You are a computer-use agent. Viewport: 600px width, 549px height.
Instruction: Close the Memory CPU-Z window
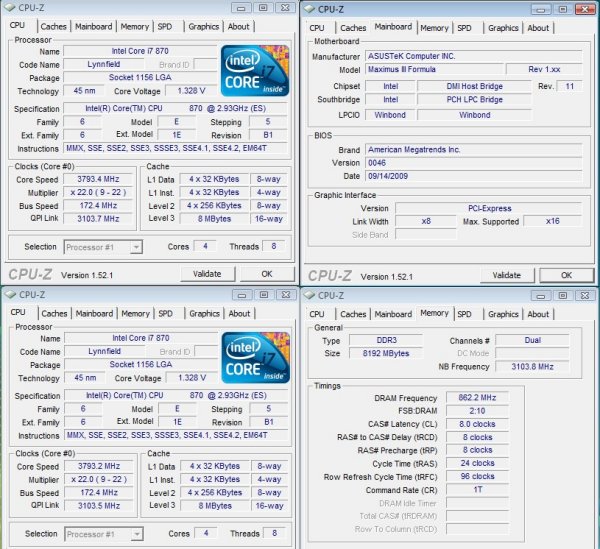click(x=585, y=295)
